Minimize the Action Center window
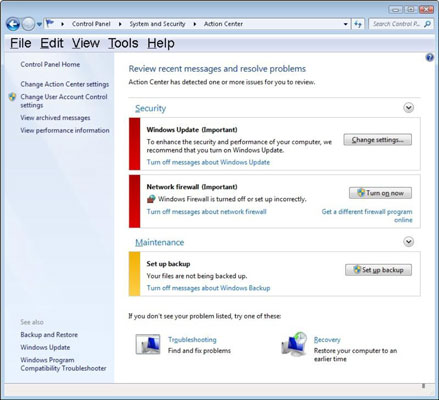The width and height of the screenshot is (439, 400). pos(396,9)
